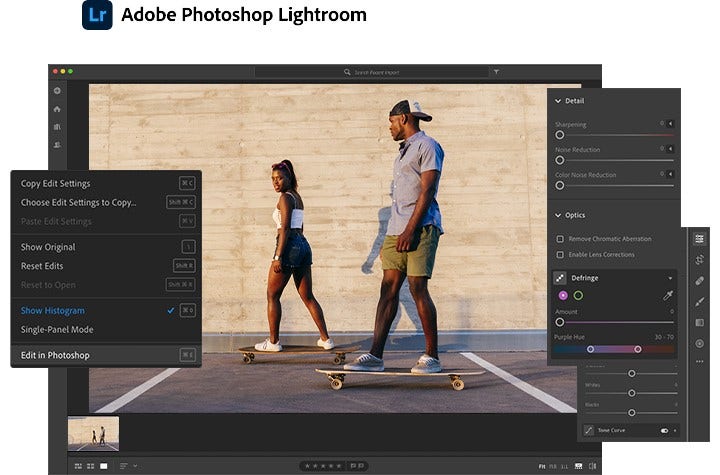Enable Remove Chromatic Aberration checkbox
This screenshot has height=475, width=720.
pyautogui.click(x=560, y=239)
